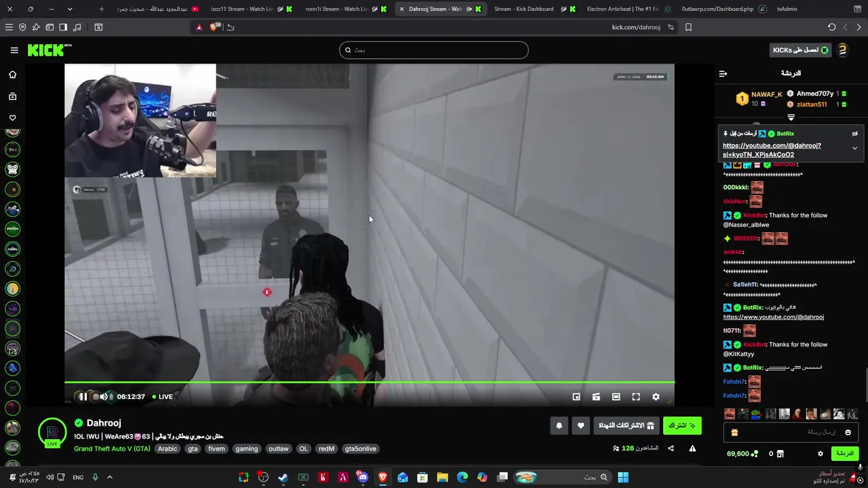Pause the stream video
Image resolution: width=868 pixels, height=488 pixels.
pyautogui.click(x=83, y=396)
